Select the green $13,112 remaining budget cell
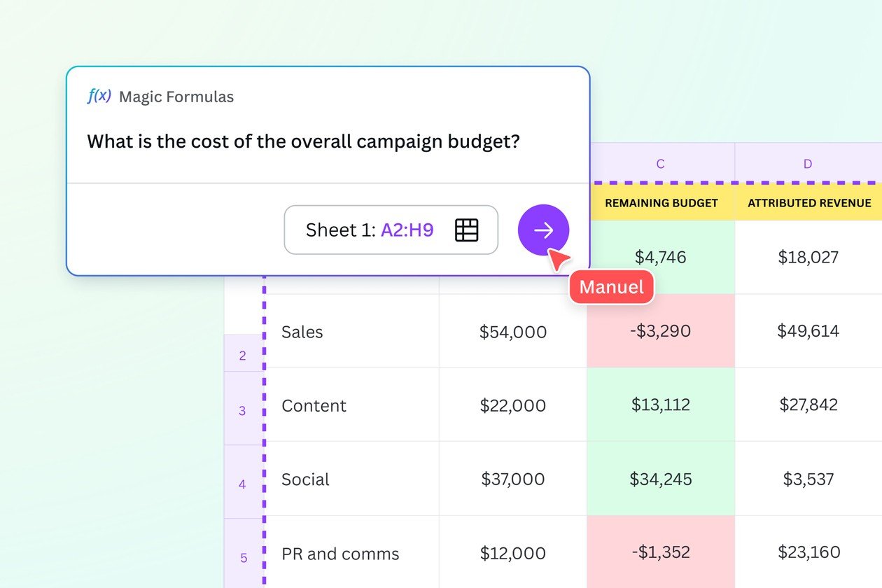Viewport: 882px width, 588px height. click(x=661, y=405)
